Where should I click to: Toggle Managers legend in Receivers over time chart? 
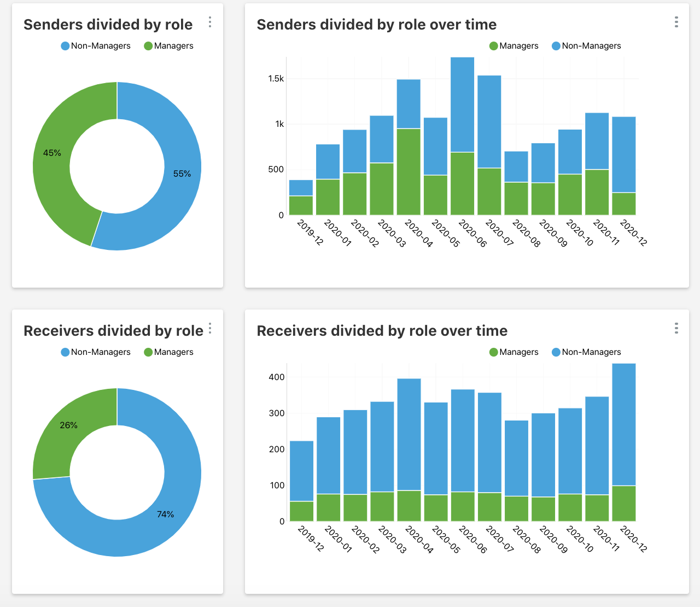point(514,352)
